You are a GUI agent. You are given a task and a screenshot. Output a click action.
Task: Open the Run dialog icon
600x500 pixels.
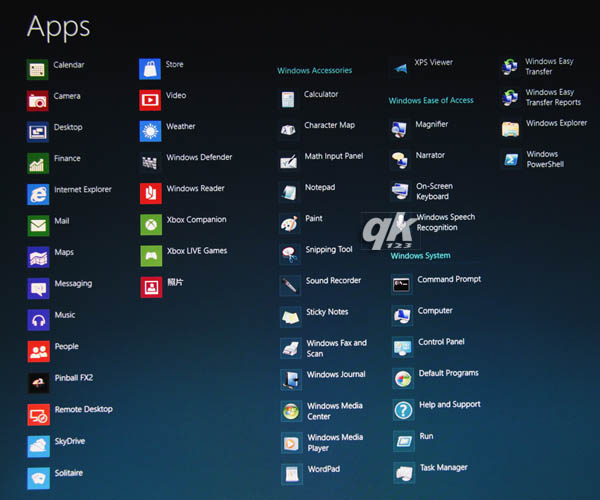click(x=404, y=441)
